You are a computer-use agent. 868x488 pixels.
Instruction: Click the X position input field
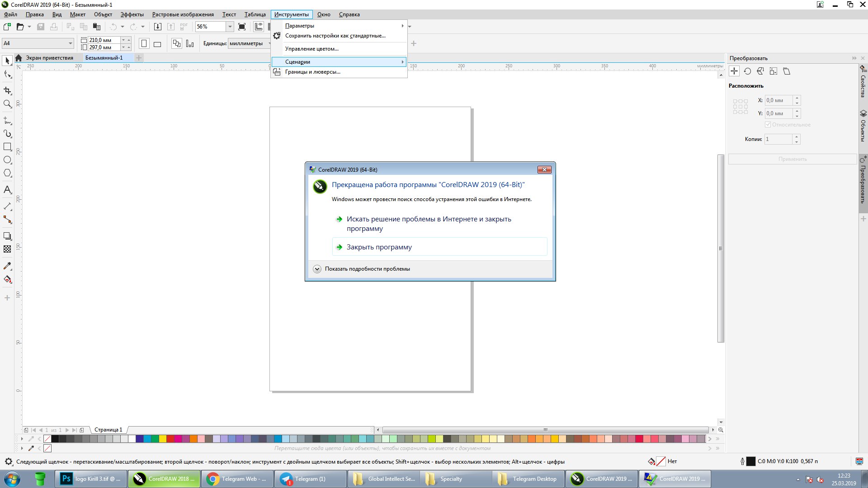[x=778, y=100]
